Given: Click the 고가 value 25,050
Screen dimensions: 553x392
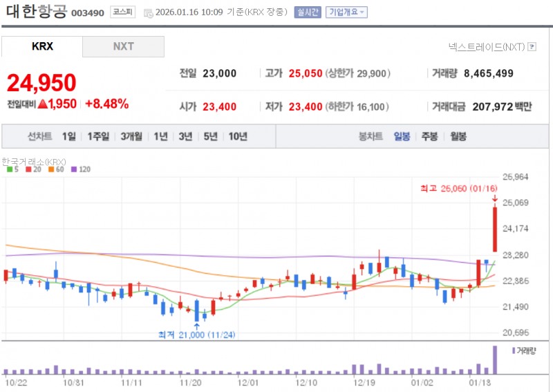Looking at the screenshot, I should click(x=306, y=73).
